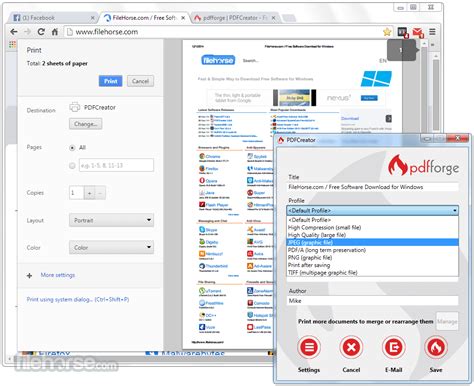Choose PDF/A (long term preservation) profile
The height and width of the screenshot is (386, 474).
pyautogui.click(x=372, y=250)
